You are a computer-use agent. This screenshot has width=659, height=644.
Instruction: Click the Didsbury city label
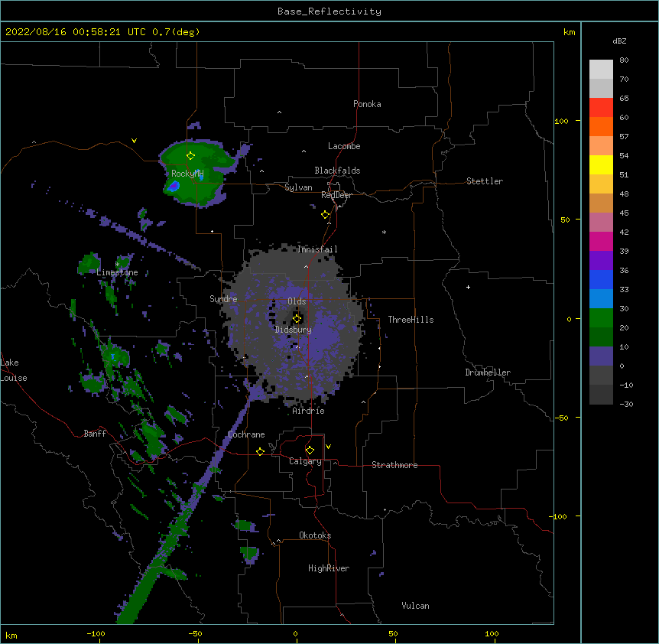294,330
